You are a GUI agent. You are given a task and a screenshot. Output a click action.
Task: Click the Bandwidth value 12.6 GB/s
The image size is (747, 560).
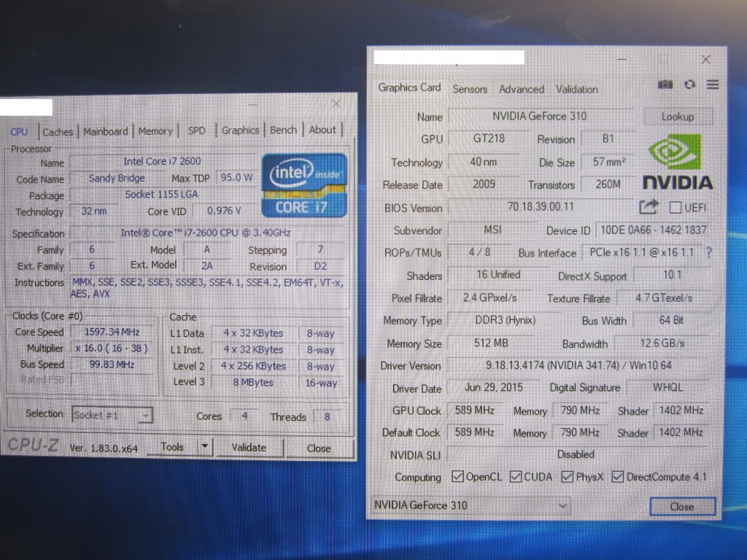(x=662, y=343)
